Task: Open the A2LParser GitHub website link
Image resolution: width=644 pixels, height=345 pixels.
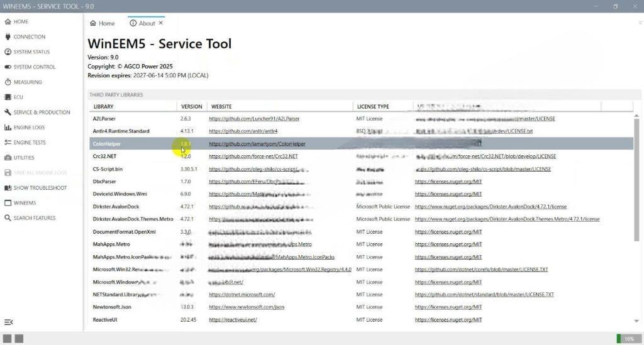Action: [x=253, y=119]
